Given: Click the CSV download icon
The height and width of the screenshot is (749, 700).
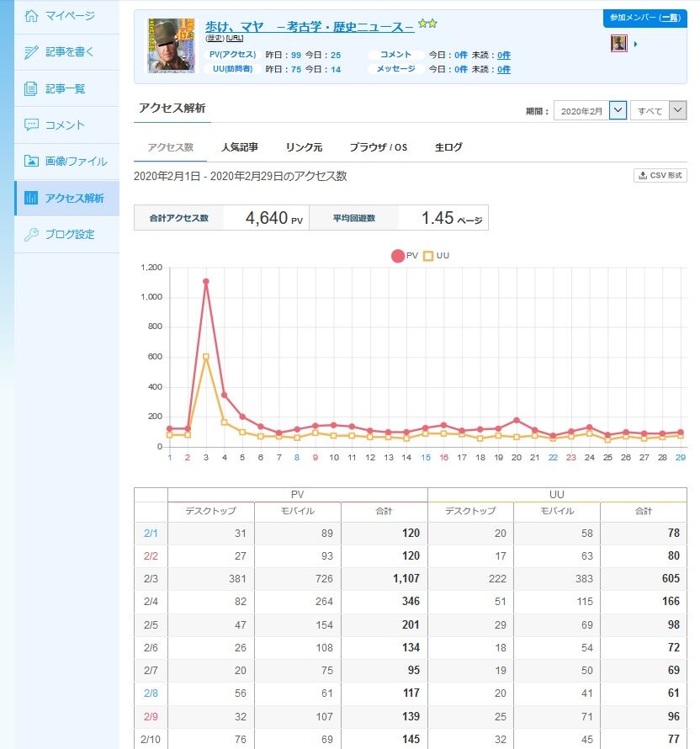Looking at the screenshot, I should click(x=643, y=175).
